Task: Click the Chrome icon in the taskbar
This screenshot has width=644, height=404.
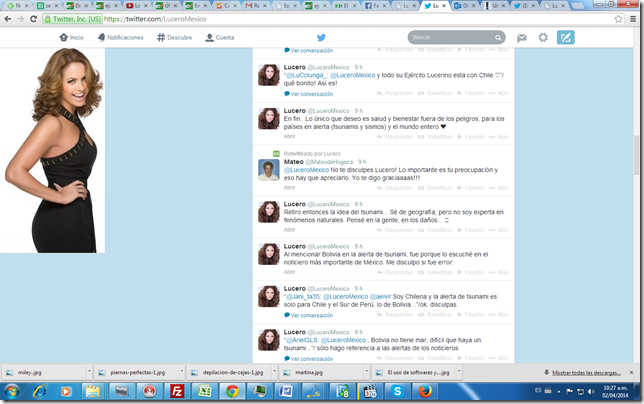Action: pyautogui.click(x=232, y=391)
